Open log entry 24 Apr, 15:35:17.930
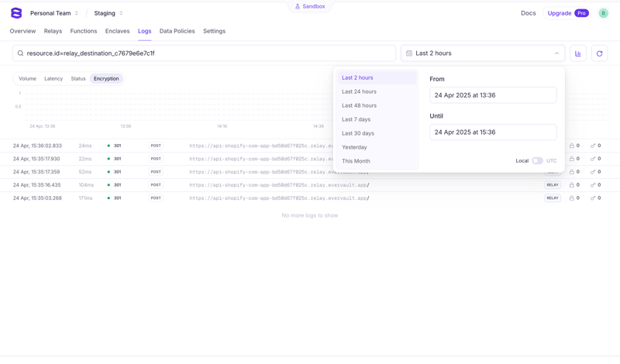 point(36,159)
